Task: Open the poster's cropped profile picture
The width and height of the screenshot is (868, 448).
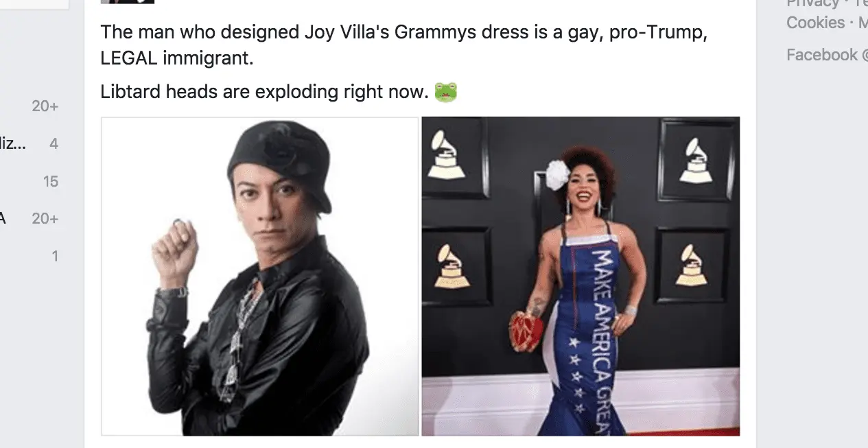Action: pyautogui.click(x=128, y=1)
